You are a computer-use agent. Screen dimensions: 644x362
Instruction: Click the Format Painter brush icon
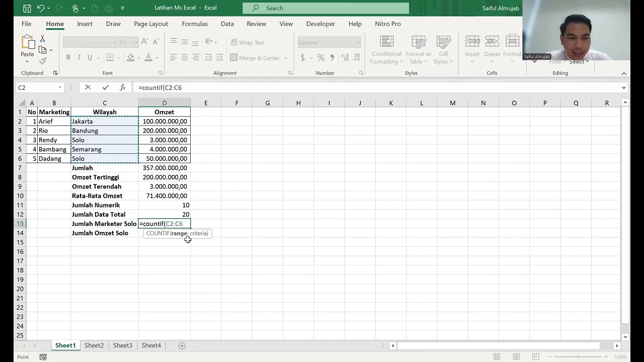pos(43,61)
